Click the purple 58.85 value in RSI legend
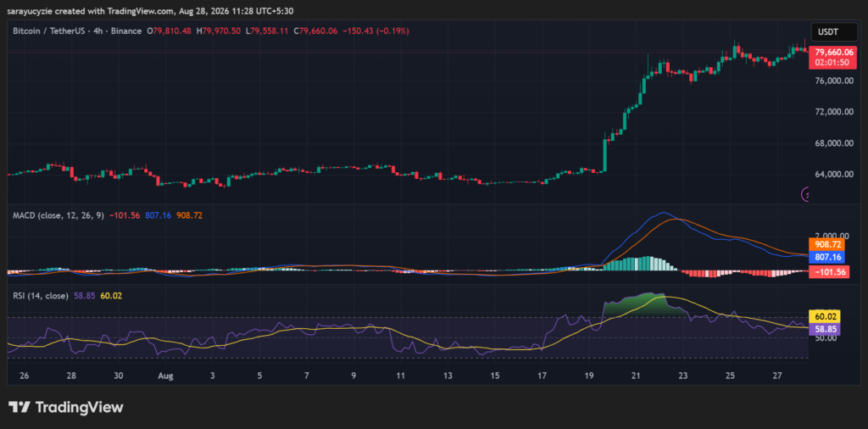Screen dimensions: 868x429 (84, 296)
